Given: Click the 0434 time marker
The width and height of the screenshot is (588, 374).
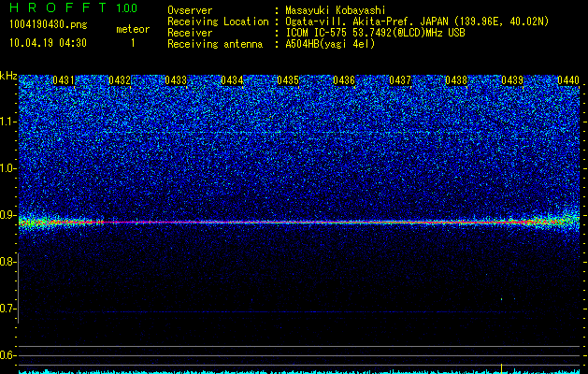Looking at the screenshot, I should 232,80.
